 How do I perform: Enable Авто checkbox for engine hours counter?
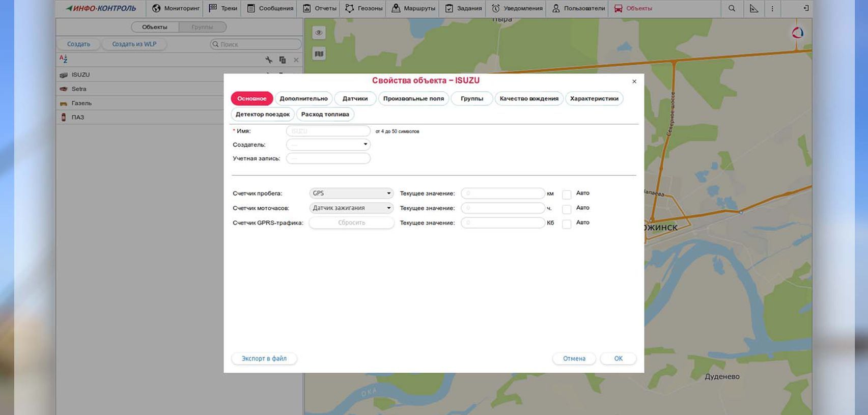tap(567, 209)
